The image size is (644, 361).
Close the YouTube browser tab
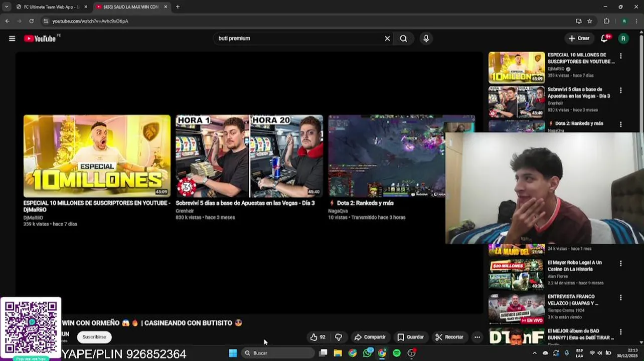[166, 7]
